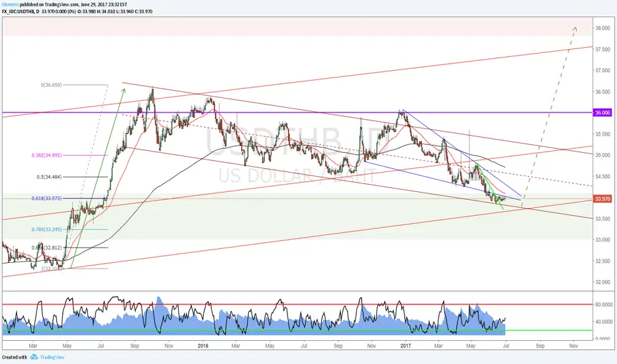Select the 0(36.650) Fibonacci level label
This screenshot has width=617, height=364.
click(x=51, y=85)
